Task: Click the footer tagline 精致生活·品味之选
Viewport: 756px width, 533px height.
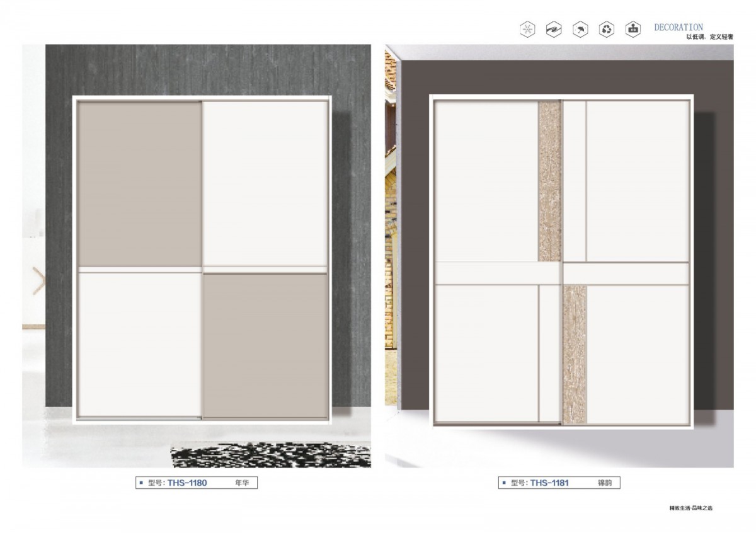Action: tap(690, 508)
